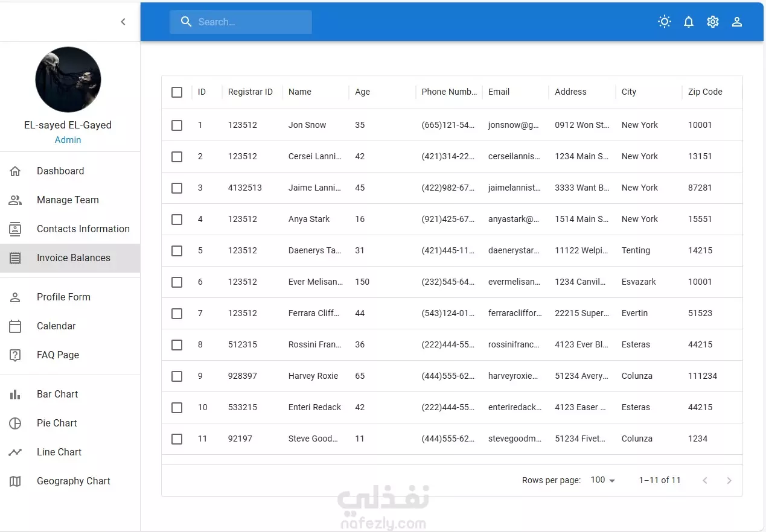Open settings gear icon
The image size is (766, 532).
[x=713, y=22]
